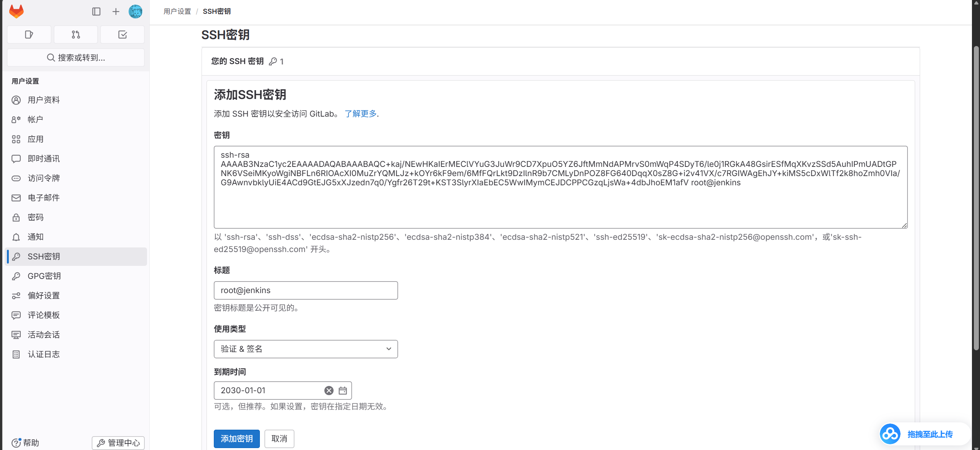The height and width of the screenshot is (450, 980).
Task: Click the 取消 button
Action: coord(279,439)
